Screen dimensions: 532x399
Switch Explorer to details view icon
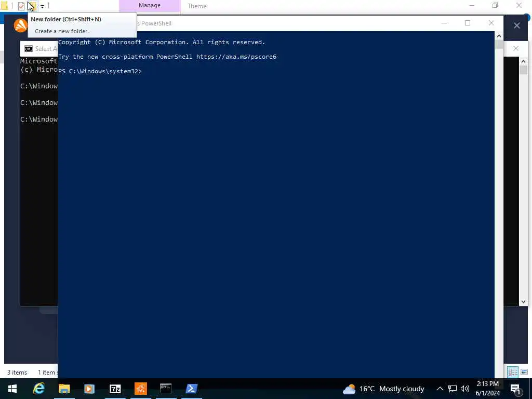pyautogui.click(x=513, y=372)
